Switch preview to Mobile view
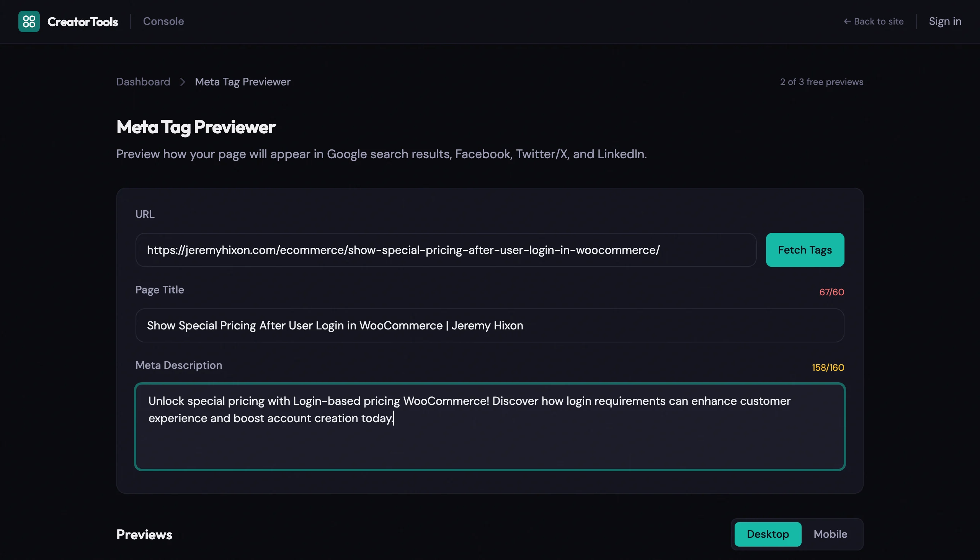 point(830,534)
